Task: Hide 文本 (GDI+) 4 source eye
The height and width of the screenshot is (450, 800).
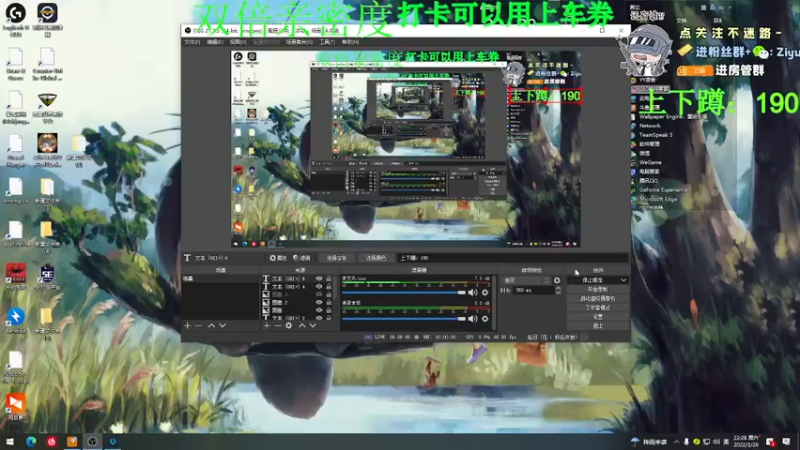Action: (319, 287)
